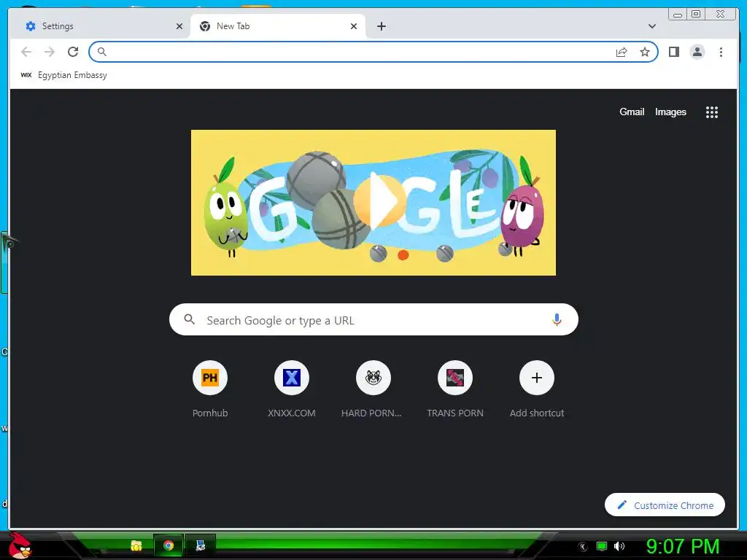Click the magnifier icon in Google search box

pos(189,319)
